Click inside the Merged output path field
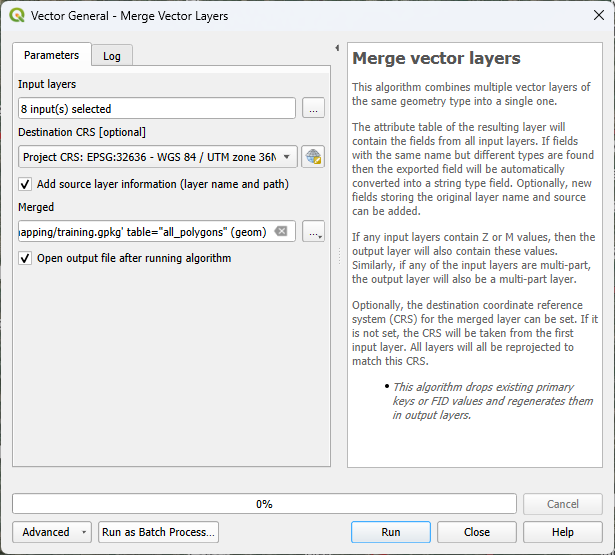The image size is (615, 555). coord(145,232)
